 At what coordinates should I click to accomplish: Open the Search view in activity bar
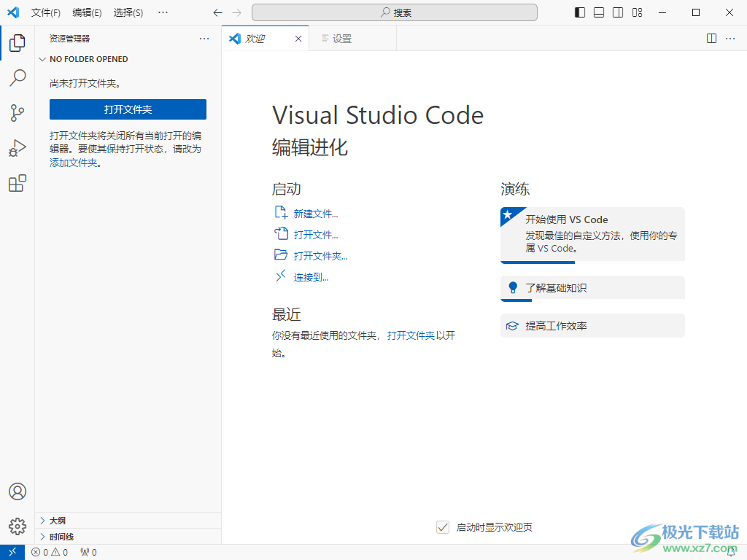point(18,77)
